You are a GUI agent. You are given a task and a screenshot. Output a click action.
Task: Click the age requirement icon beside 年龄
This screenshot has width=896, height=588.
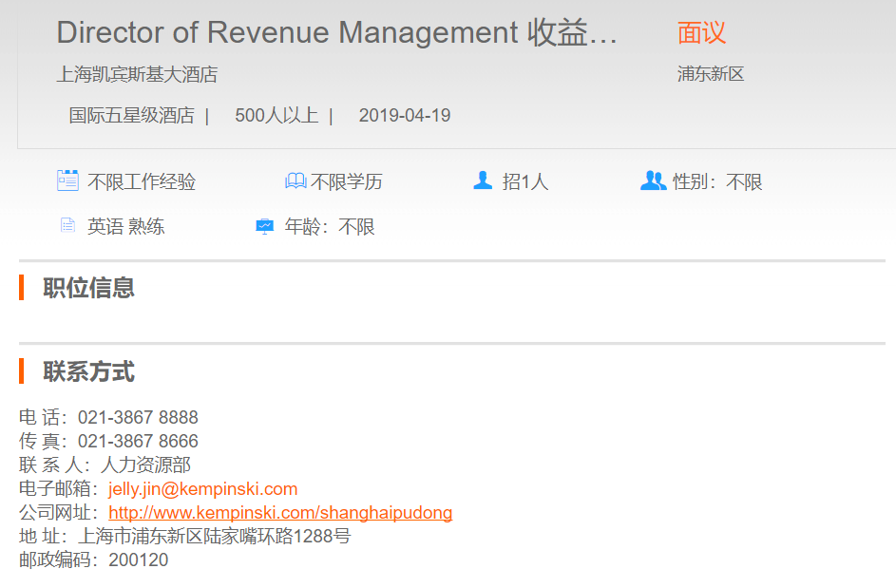[265, 226]
